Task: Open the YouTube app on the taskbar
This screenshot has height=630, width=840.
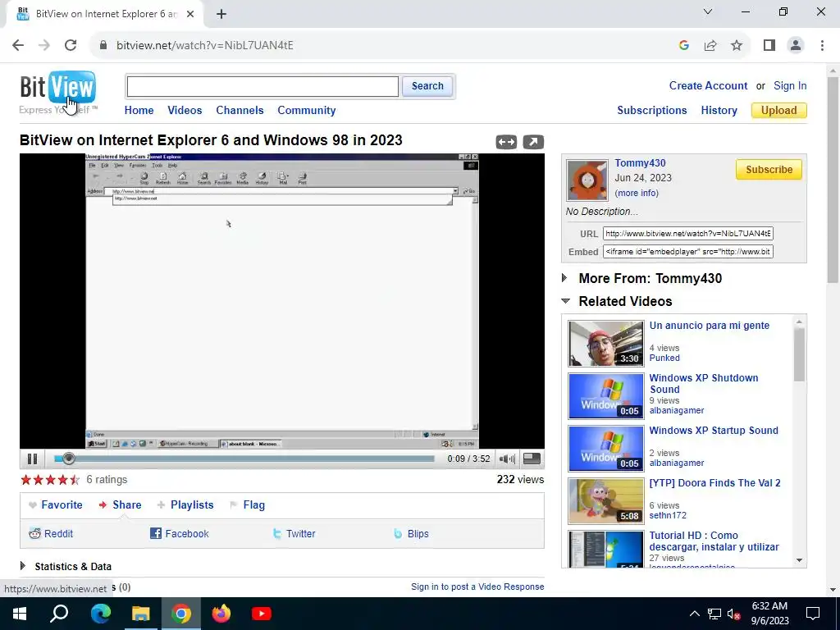Action: tap(262, 614)
